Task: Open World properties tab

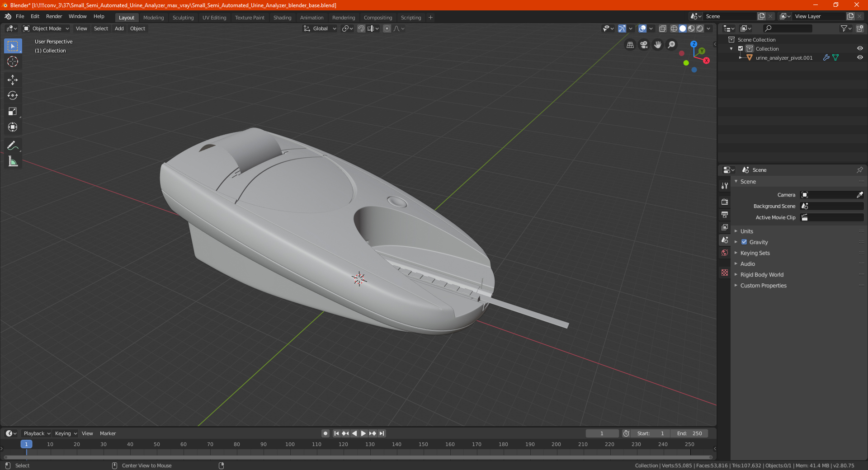Action: [725, 253]
